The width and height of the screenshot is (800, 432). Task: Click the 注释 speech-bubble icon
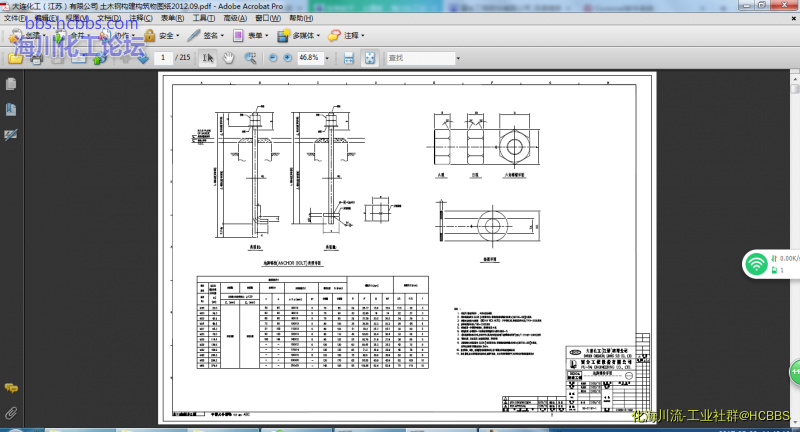pyautogui.click(x=334, y=35)
